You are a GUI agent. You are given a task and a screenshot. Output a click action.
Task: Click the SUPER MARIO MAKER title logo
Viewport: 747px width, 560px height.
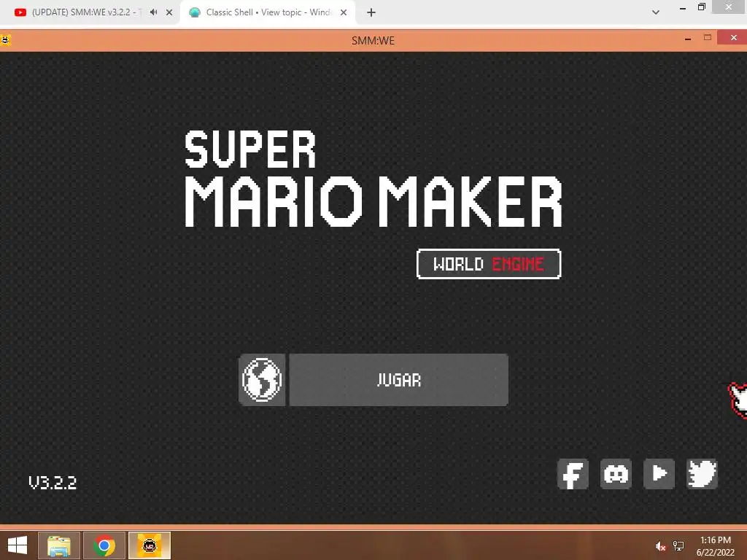click(373, 179)
